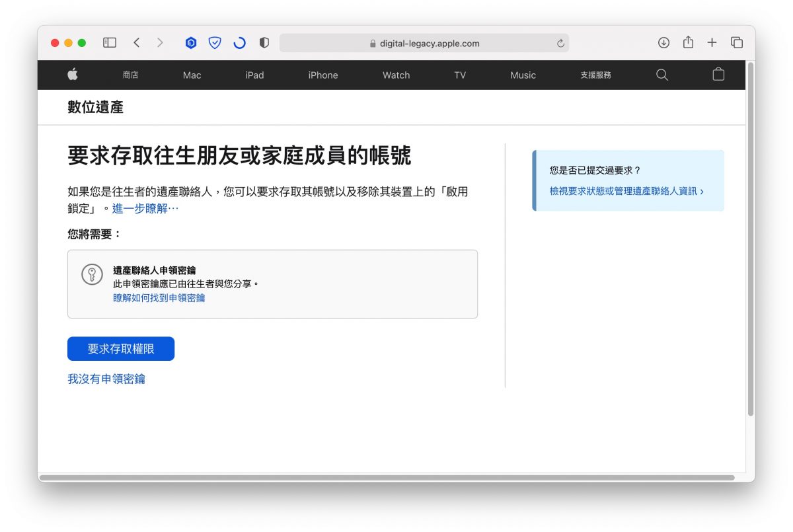Click the key icon in claim box
The width and height of the screenshot is (793, 532).
[92, 274]
